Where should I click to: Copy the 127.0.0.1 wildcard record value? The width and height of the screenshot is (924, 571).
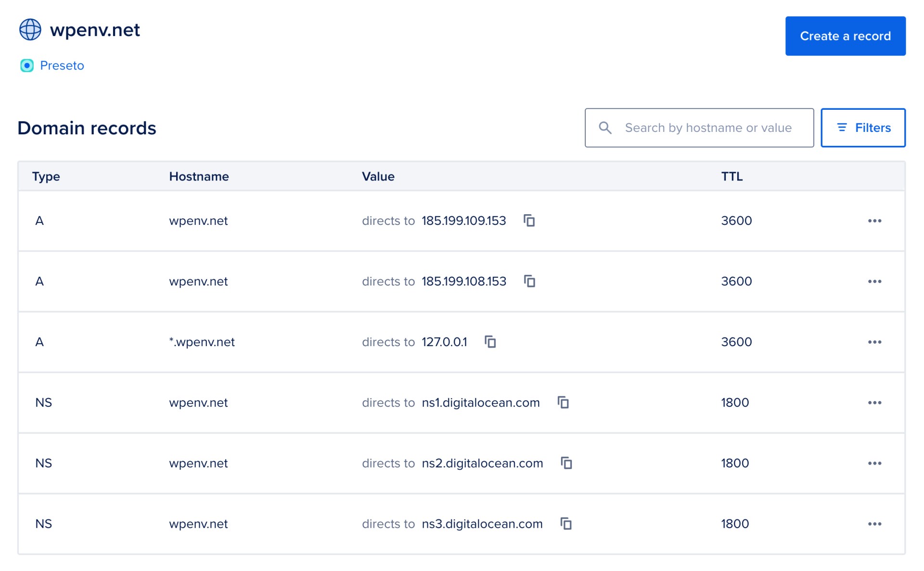pos(490,342)
